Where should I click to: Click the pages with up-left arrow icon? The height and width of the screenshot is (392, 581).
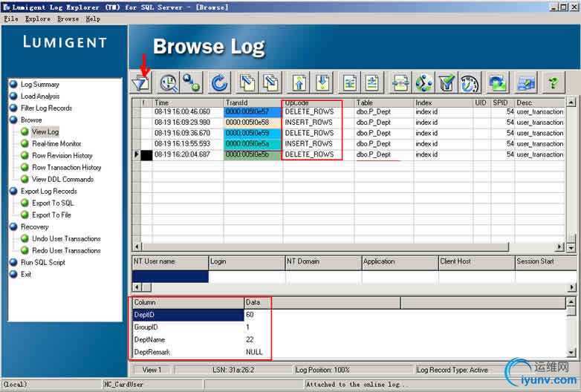pos(247,83)
